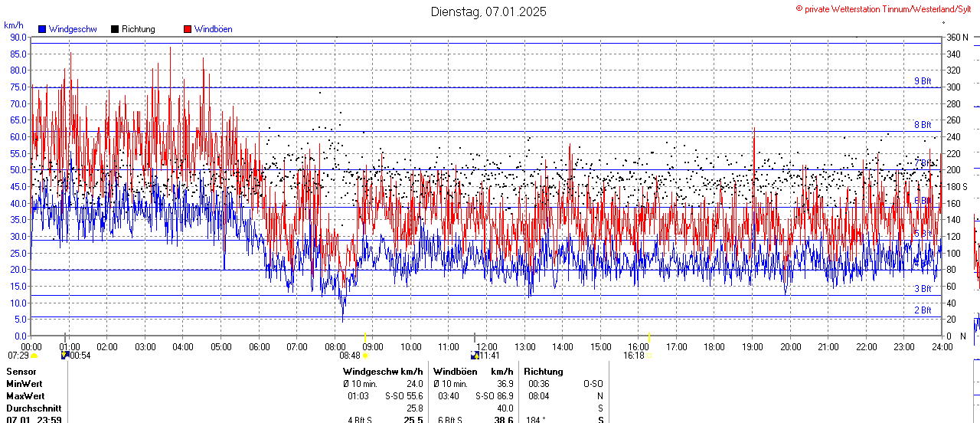980x423 pixels.
Task: Click the date title Dienstag, 07.01.2025
Action: 488,11
